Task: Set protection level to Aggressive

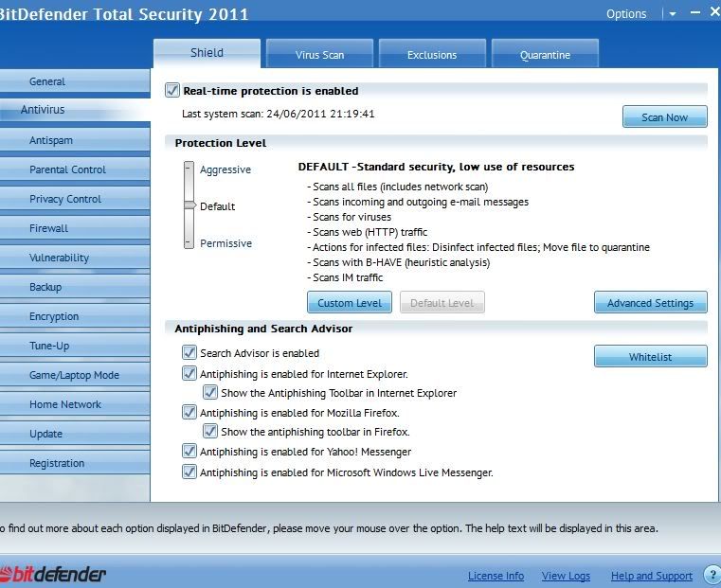Action: pos(225,169)
